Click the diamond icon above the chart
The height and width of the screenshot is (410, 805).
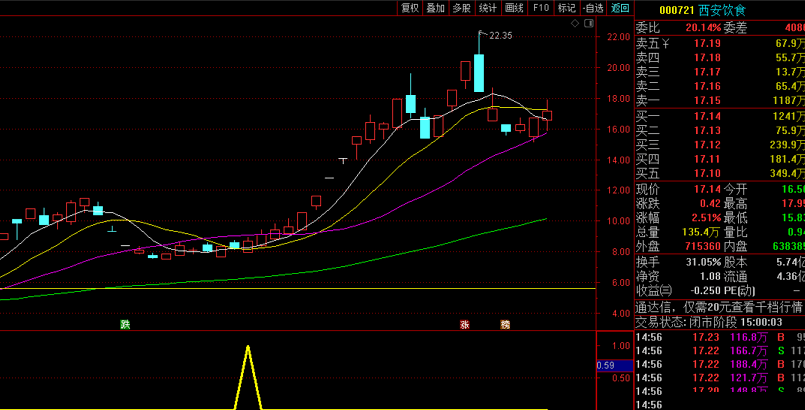(575, 23)
